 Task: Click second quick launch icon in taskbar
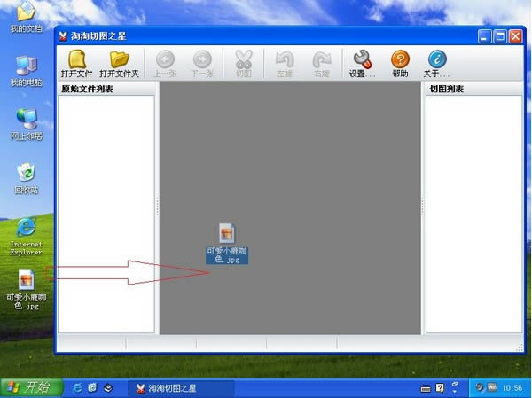click(92, 388)
